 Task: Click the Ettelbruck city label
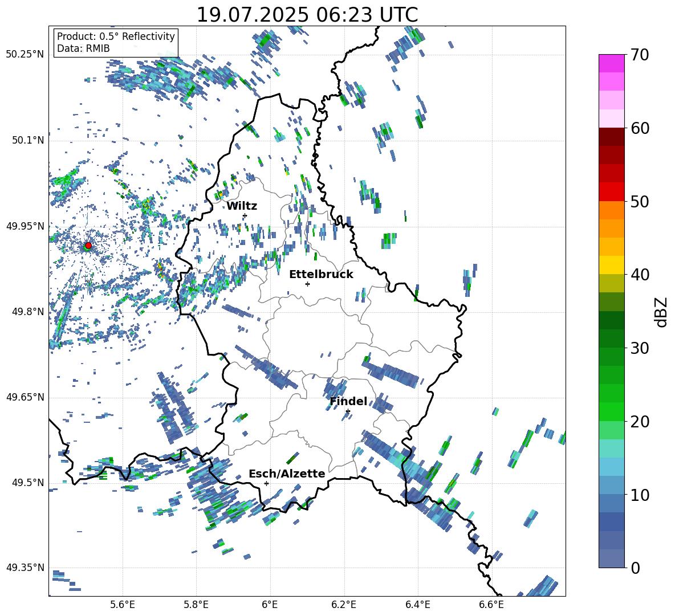tap(321, 275)
